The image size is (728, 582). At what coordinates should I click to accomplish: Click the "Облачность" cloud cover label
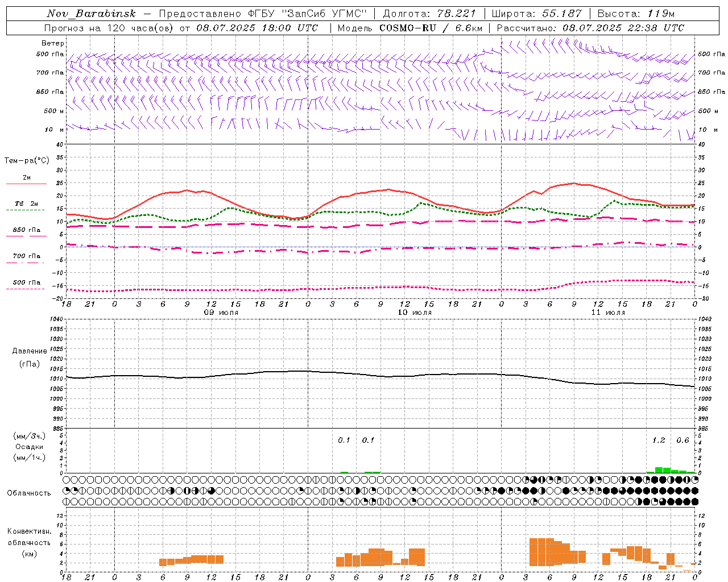pyautogui.click(x=29, y=493)
